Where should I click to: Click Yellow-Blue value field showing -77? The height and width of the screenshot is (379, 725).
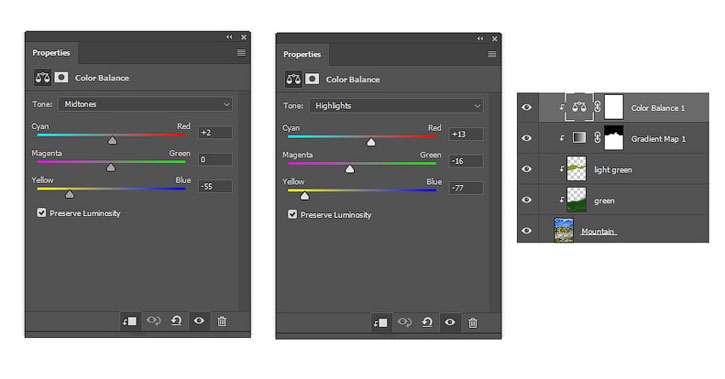pos(467,188)
